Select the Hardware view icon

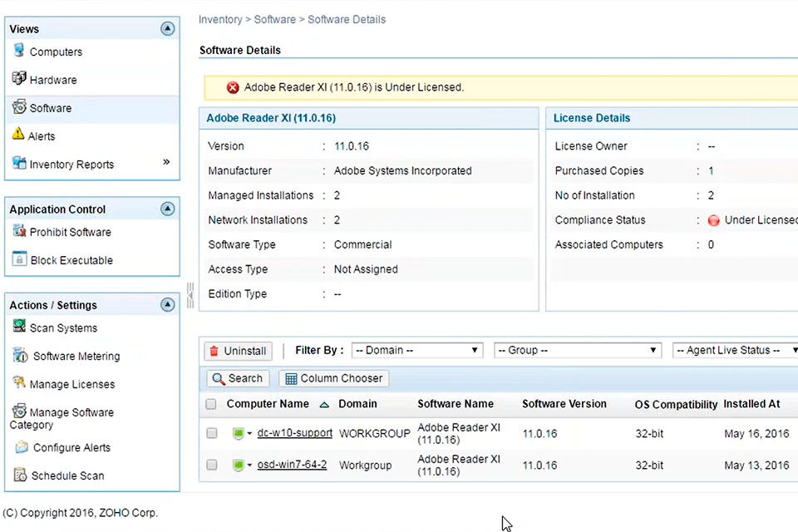[18, 79]
